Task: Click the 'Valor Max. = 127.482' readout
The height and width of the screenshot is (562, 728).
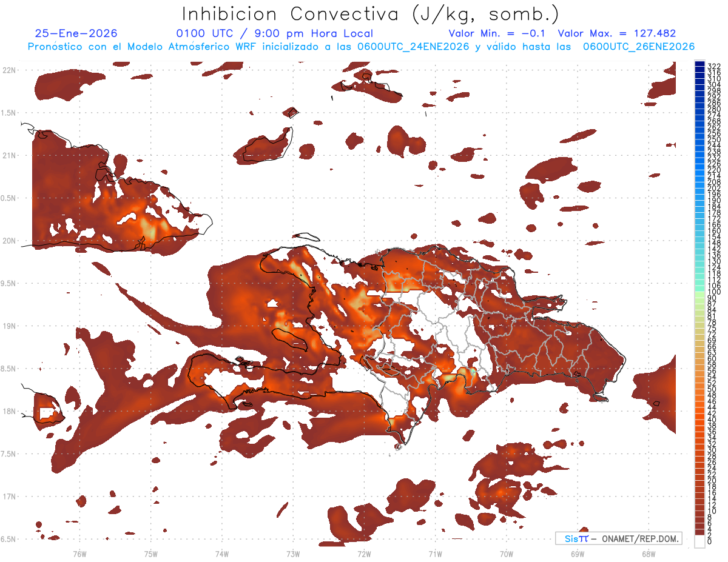Action: [617, 33]
